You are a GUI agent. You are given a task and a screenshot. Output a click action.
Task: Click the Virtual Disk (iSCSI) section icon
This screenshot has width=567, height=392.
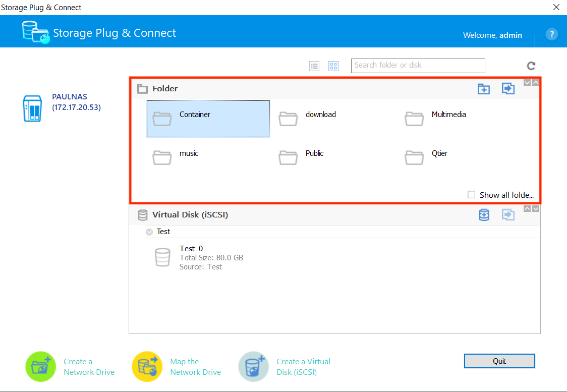143,215
